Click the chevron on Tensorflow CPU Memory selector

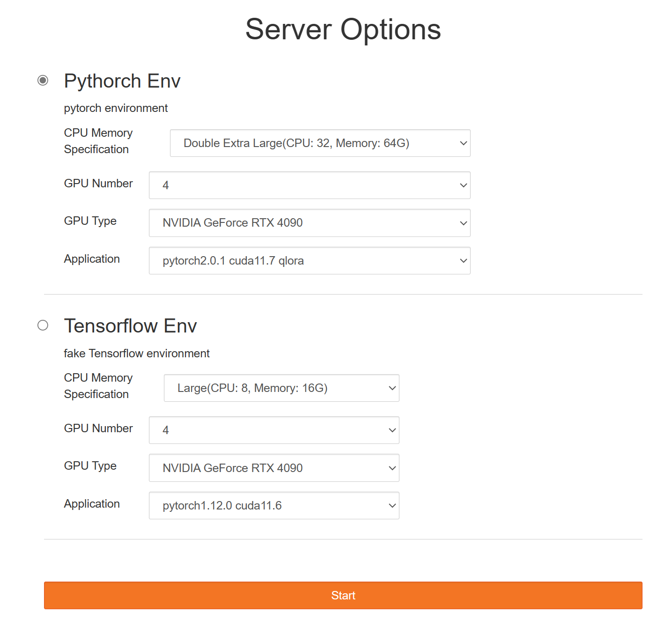point(391,388)
